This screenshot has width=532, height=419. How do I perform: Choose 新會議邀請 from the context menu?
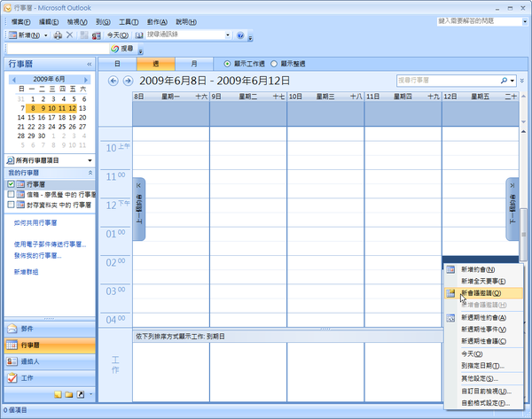pos(480,292)
